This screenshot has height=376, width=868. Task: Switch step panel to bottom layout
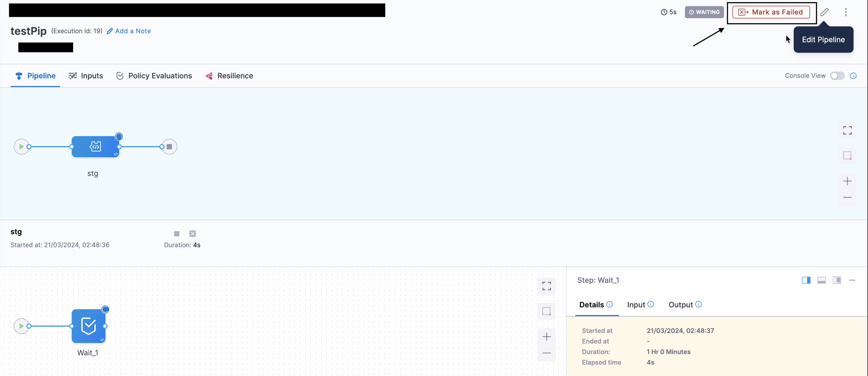(x=822, y=280)
